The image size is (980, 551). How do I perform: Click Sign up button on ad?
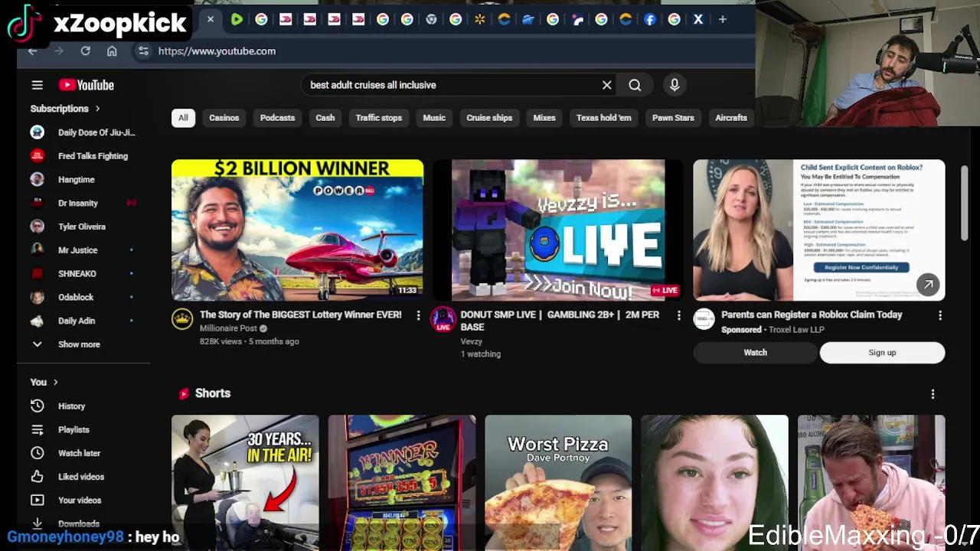[882, 353]
